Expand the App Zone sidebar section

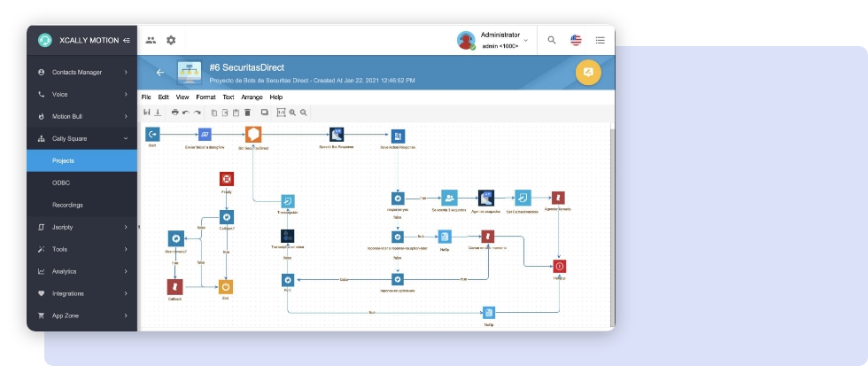(x=81, y=315)
